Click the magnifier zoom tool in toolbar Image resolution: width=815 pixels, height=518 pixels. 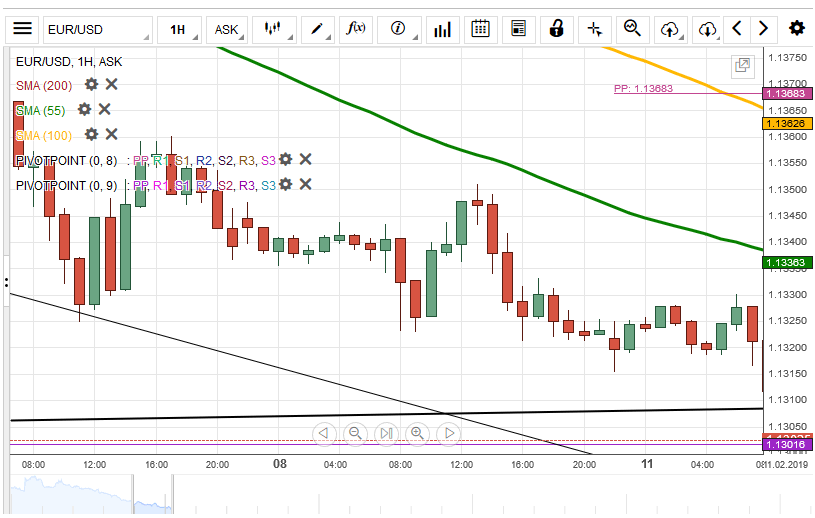(x=632, y=29)
